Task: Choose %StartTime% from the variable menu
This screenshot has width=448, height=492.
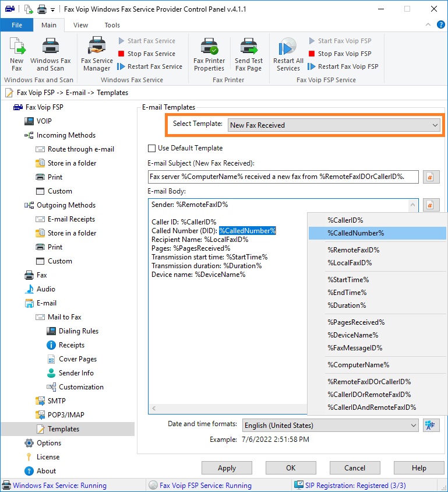Action: point(377,280)
